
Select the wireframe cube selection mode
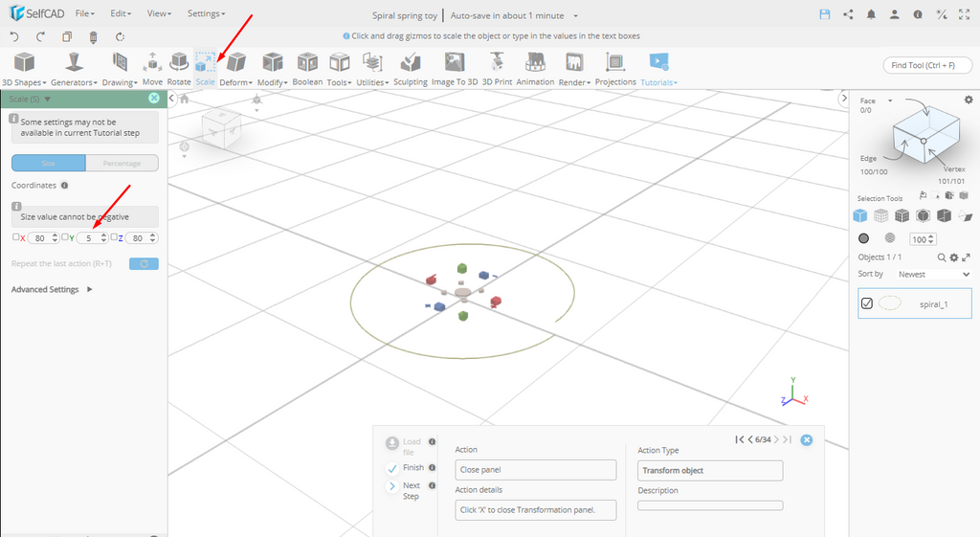[x=880, y=215]
